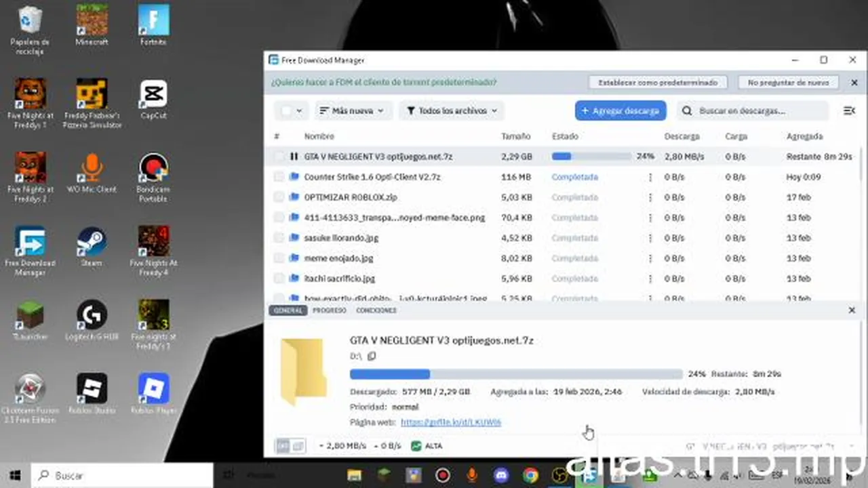The width and height of the screenshot is (868, 488).
Task: Click the Windows Start button
Action: coord(15,475)
